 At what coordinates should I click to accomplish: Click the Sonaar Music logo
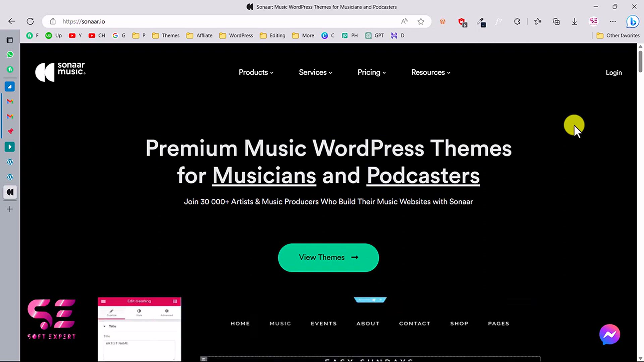(x=60, y=71)
